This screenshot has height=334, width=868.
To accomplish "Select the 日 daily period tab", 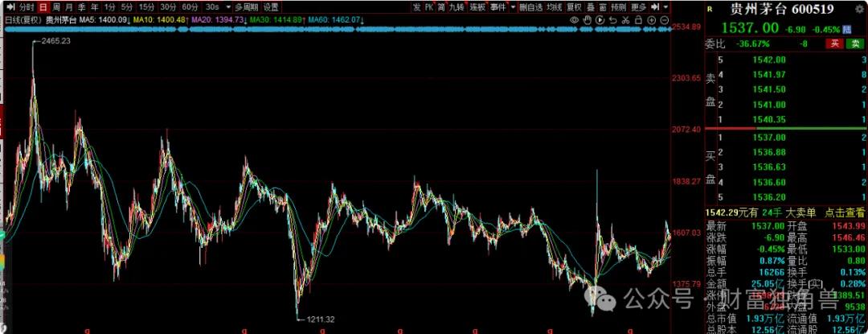I will coord(43,7).
